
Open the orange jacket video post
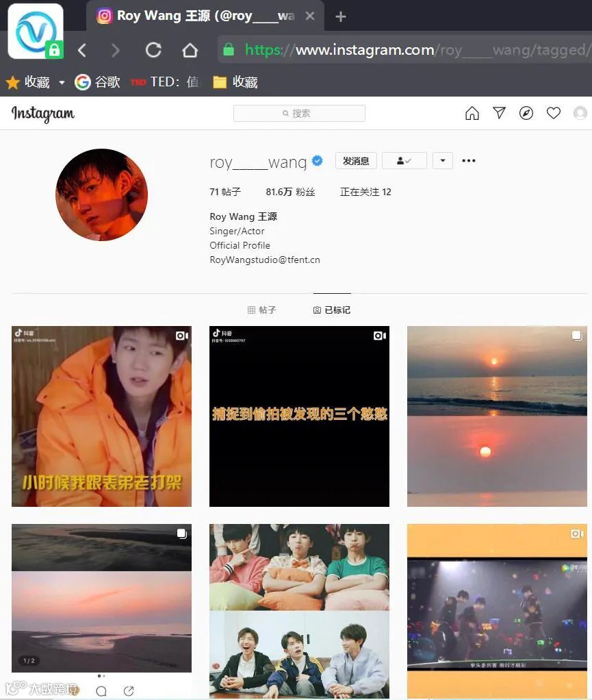click(102, 416)
